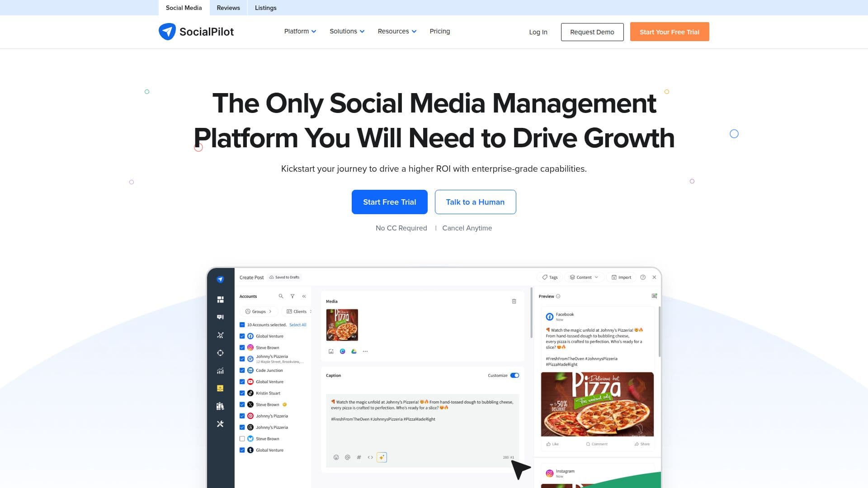The height and width of the screenshot is (488, 868).
Task: Switch to the Reviews tab
Action: tap(228, 8)
